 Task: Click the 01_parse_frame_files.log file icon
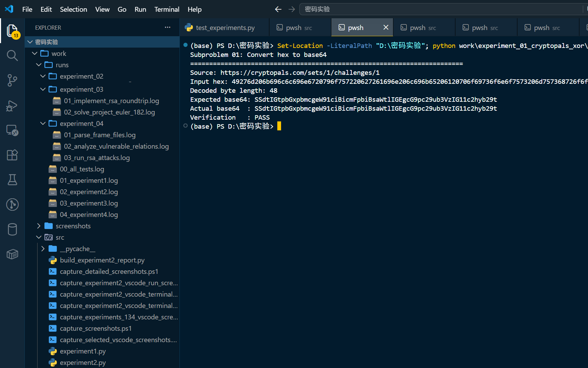[57, 135]
